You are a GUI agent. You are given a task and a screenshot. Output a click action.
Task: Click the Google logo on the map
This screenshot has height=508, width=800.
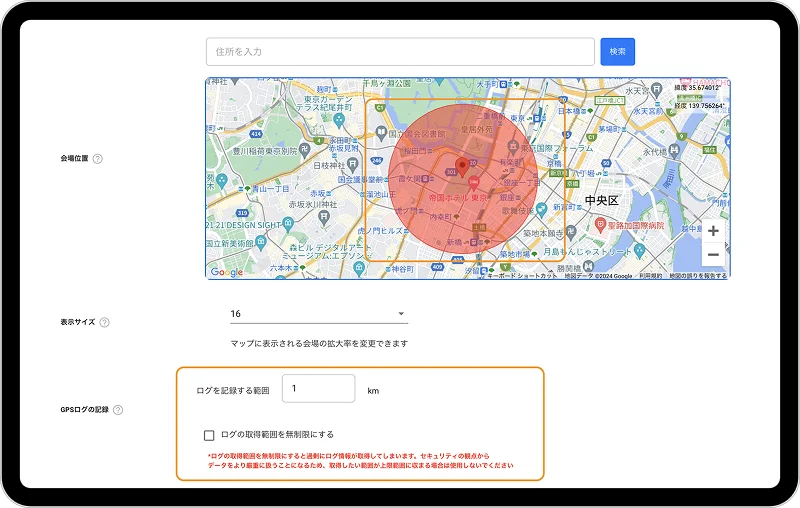(226, 272)
